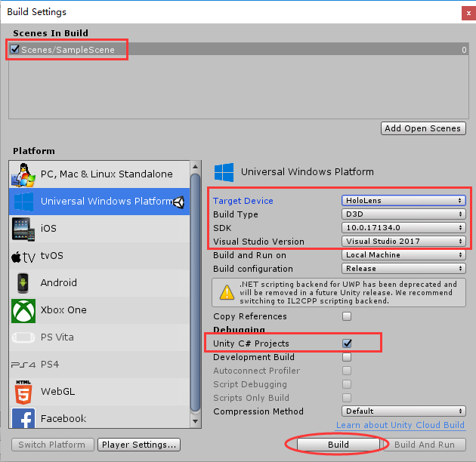The image size is (476, 462).
Task: Select the PS4 platform row
Action: pyautogui.click(x=99, y=365)
